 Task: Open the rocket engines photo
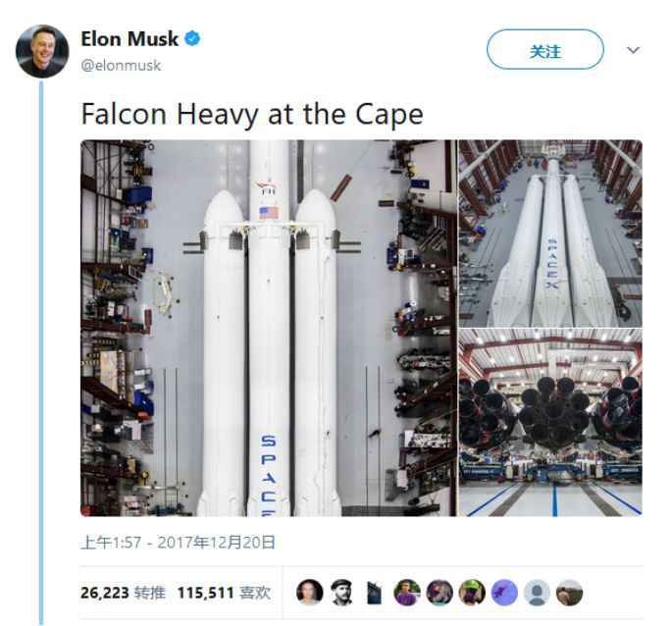click(550, 423)
